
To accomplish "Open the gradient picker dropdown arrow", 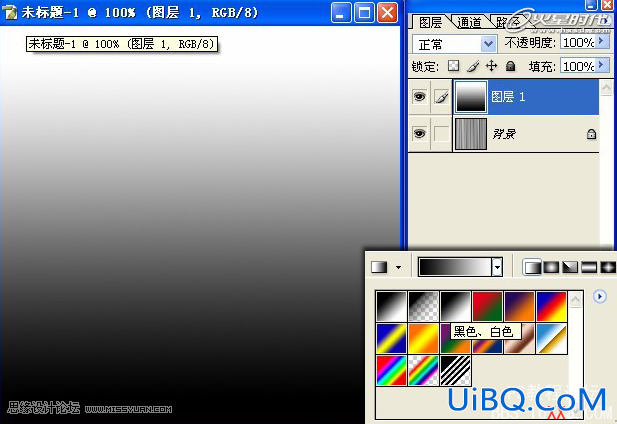I will tap(497, 267).
